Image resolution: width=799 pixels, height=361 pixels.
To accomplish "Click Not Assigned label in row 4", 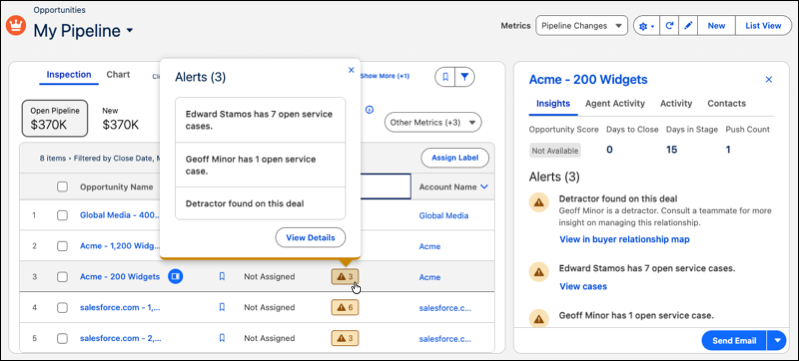I will 269,307.
